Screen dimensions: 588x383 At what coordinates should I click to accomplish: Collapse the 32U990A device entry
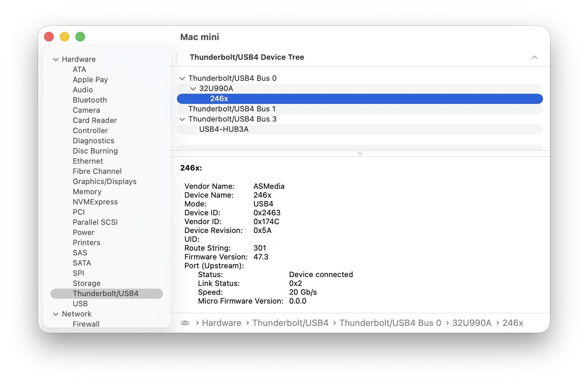tap(193, 88)
